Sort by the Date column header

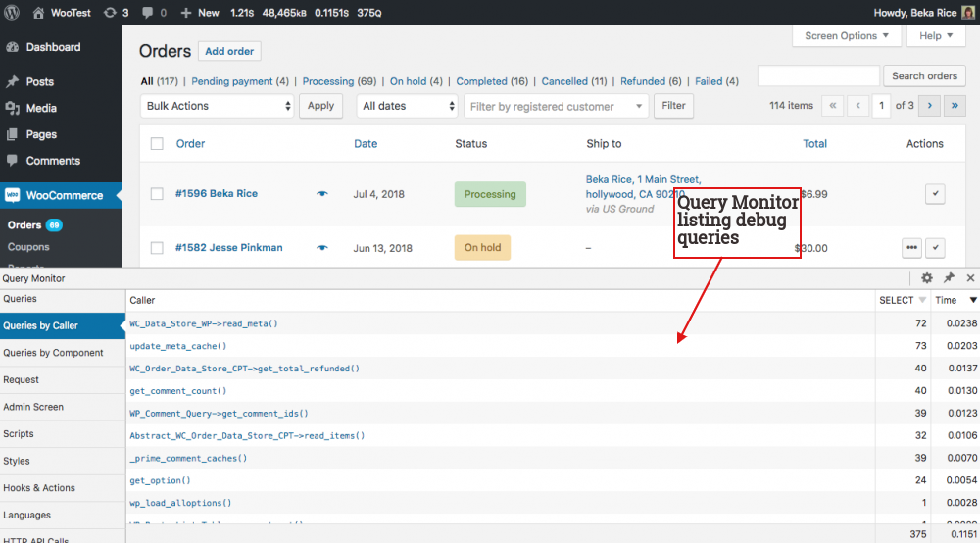point(366,144)
